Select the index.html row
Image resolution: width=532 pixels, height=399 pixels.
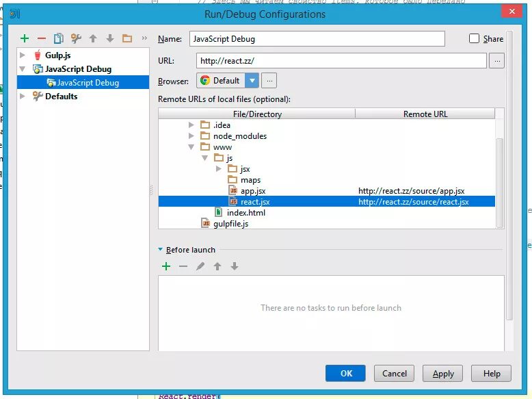click(326, 213)
